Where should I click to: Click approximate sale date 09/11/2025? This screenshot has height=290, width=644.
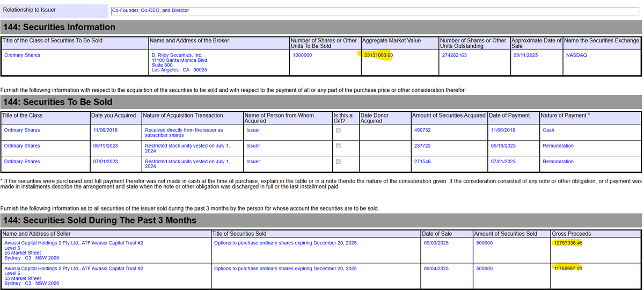pos(525,55)
